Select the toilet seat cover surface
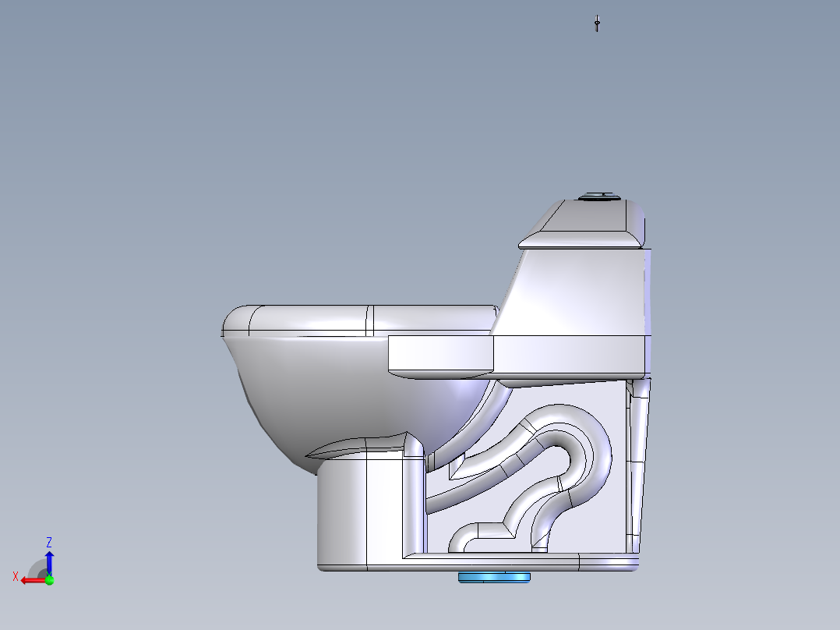The image size is (840, 630). [x=359, y=320]
